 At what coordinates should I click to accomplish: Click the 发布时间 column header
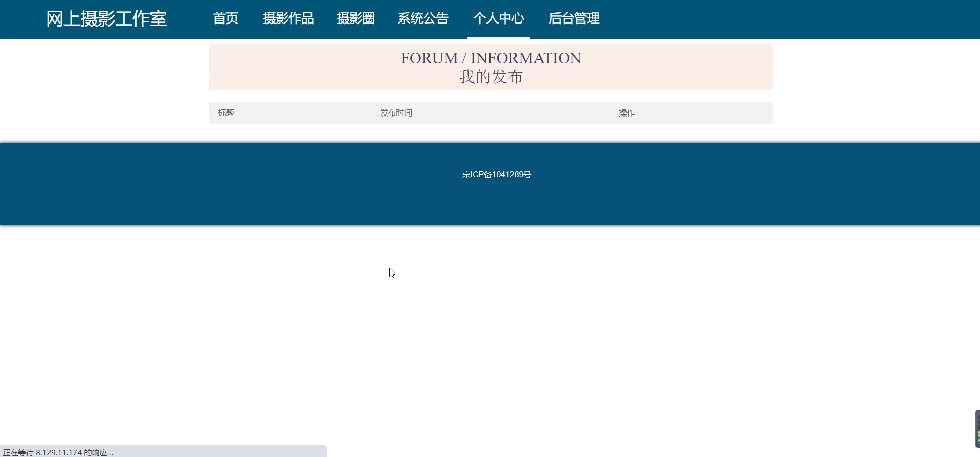coord(396,112)
